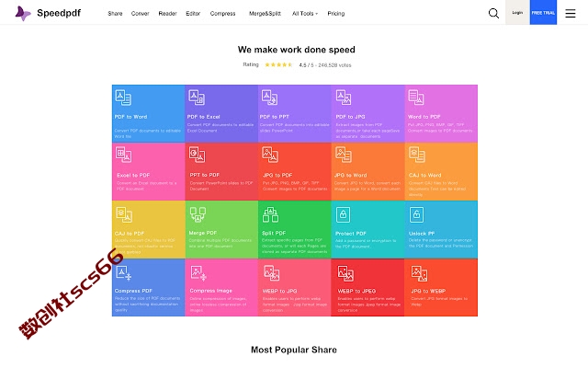Click the Speedpdf butterfly logo icon
588x368 pixels.
click(x=23, y=14)
